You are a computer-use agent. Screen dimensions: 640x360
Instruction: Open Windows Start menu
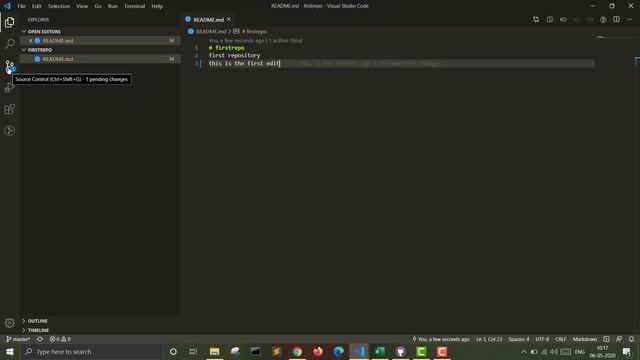point(10,351)
